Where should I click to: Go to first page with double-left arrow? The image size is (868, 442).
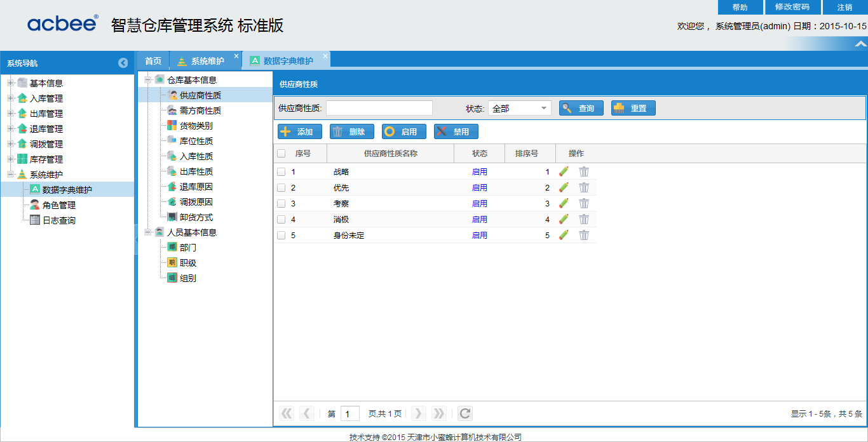287,413
